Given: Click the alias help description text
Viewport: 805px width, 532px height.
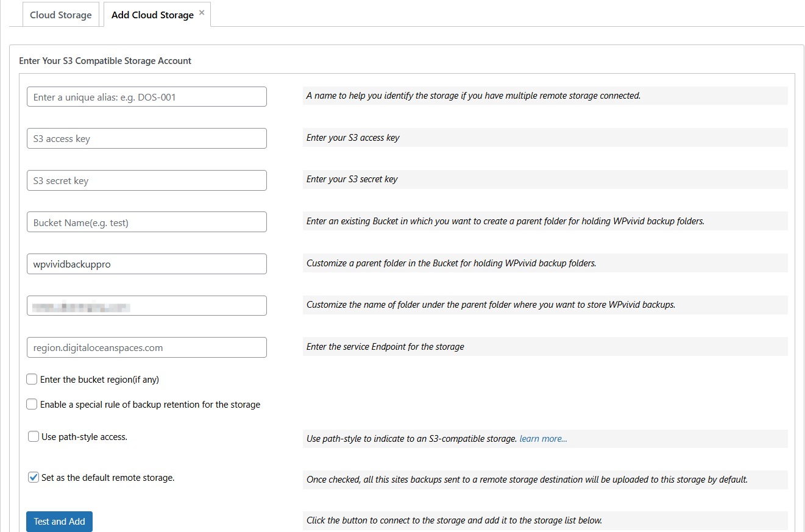Looking at the screenshot, I should [473, 96].
